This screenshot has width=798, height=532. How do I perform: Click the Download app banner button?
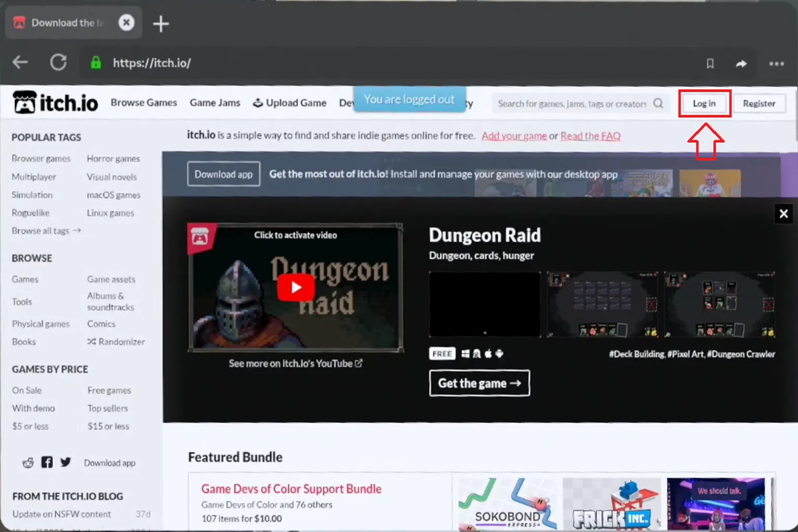click(x=223, y=174)
